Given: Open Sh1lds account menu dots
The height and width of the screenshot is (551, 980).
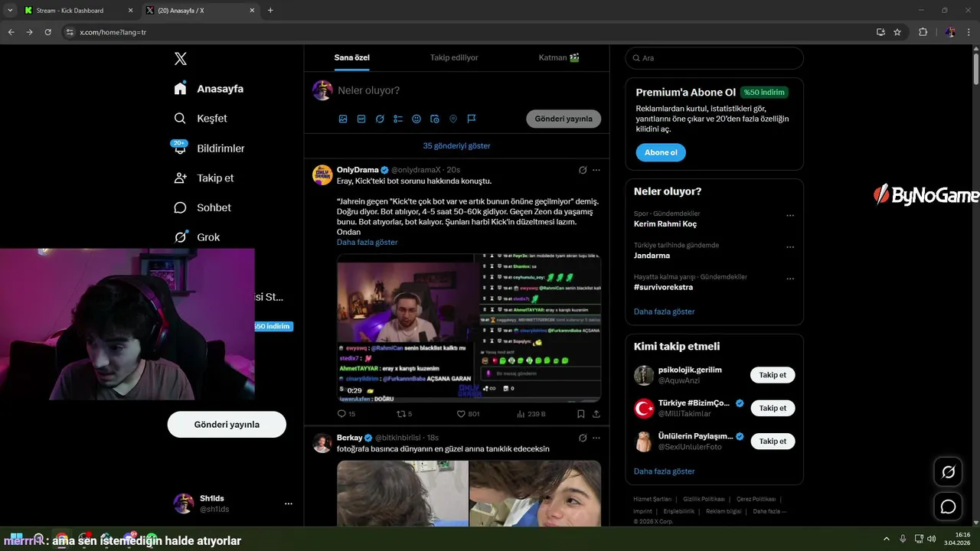Looking at the screenshot, I should tap(289, 504).
